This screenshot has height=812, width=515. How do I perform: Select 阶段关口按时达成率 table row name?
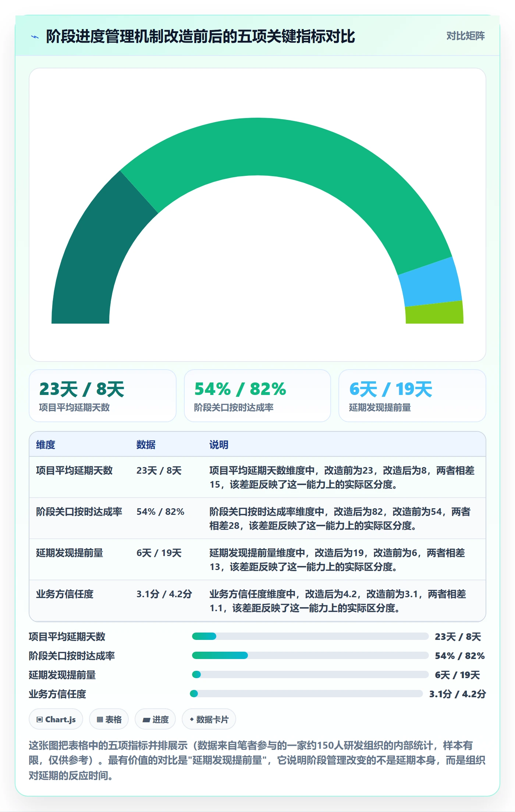point(79,512)
